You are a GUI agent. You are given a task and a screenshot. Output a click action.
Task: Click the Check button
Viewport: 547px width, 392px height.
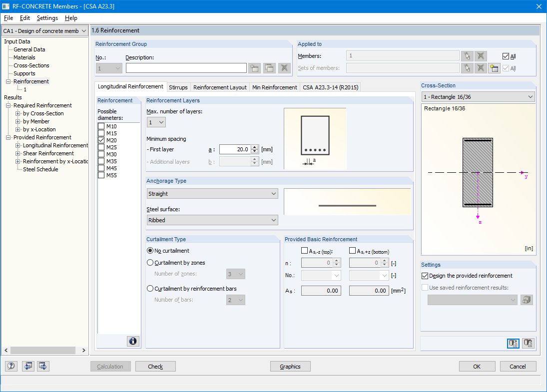coord(155,366)
